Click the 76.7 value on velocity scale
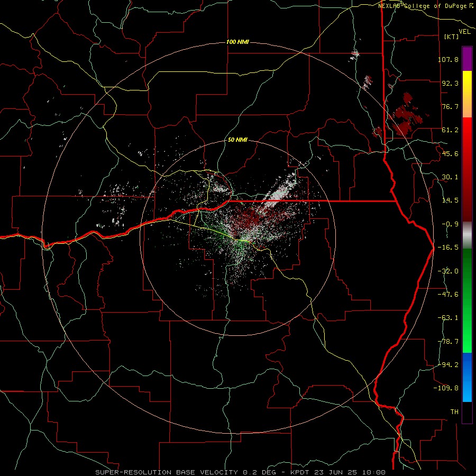Image resolution: width=476 pixels, height=476 pixels. click(450, 106)
